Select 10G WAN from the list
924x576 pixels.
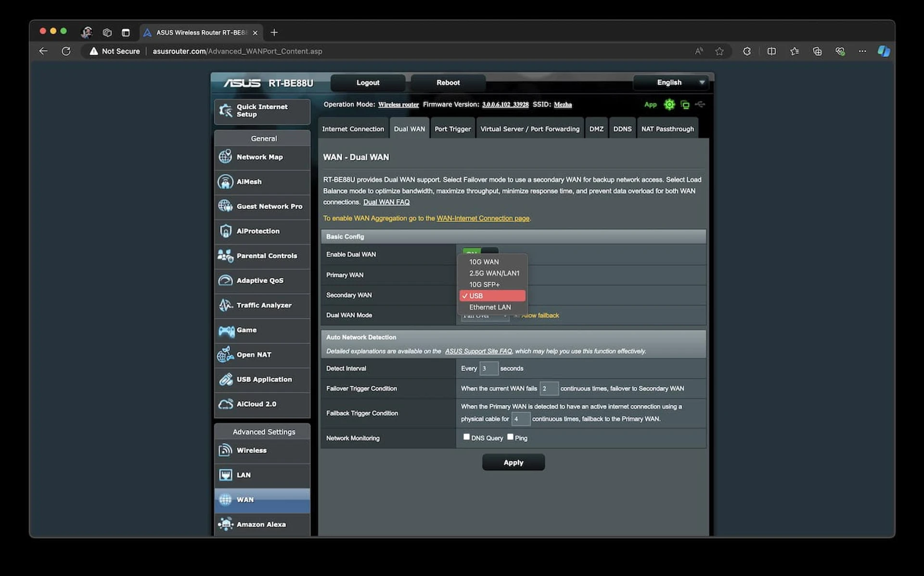[x=493, y=262]
